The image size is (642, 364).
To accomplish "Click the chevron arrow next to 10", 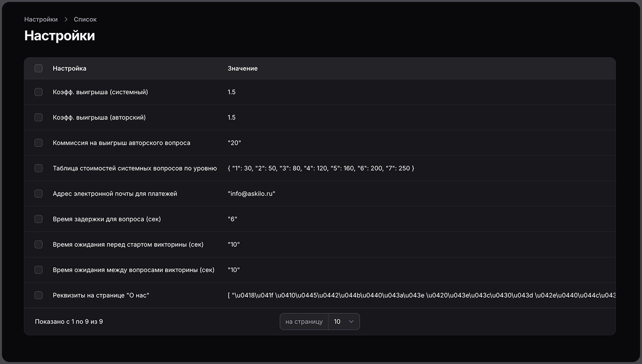I will 351,322.
